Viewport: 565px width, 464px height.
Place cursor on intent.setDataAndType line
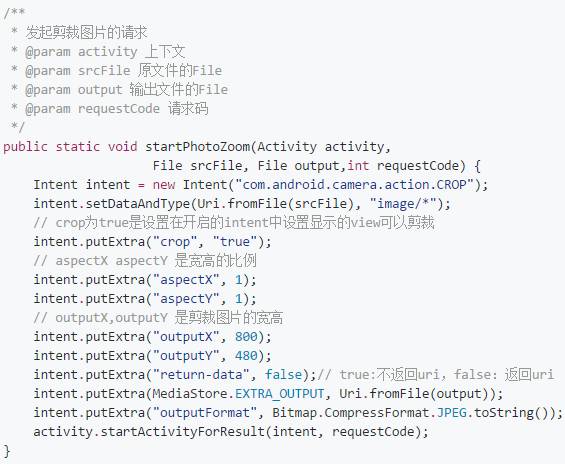tap(242, 204)
